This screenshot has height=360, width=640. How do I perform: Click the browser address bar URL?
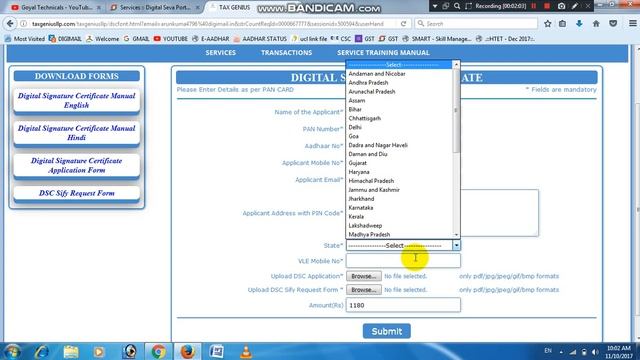click(208, 24)
